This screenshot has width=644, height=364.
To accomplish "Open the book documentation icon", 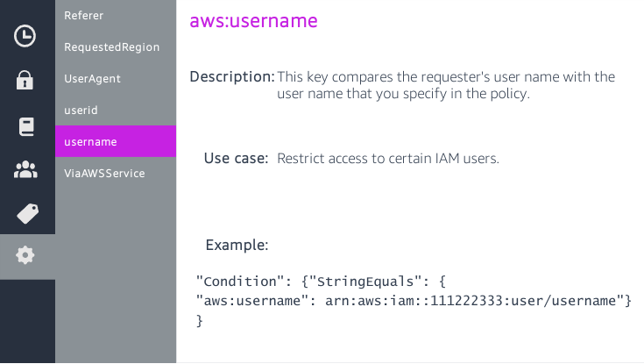I will click(x=25, y=126).
